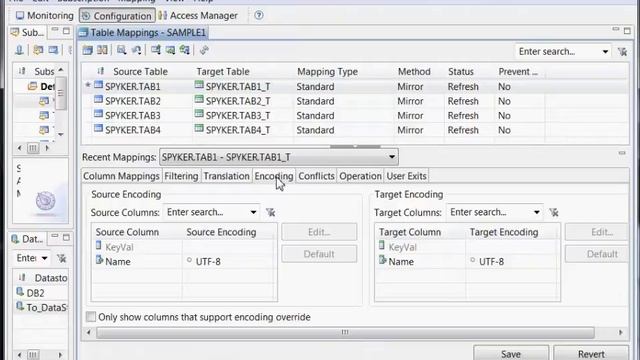Clear the Table Mappings search filter icon
Viewport: 640px width, 360px height.
[622, 51]
